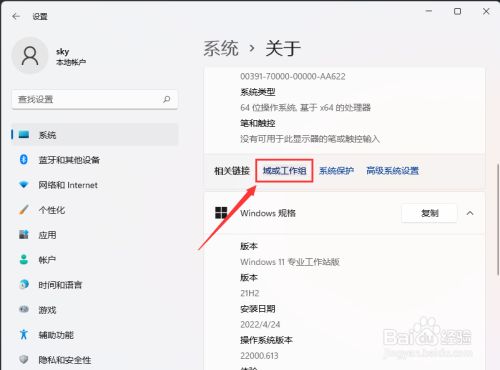Image resolution: width=500 pixels, height=370 pixels.
Task: Open the Bluetooth icon for 蓝牙和其他设备
Action: point(24,160)
